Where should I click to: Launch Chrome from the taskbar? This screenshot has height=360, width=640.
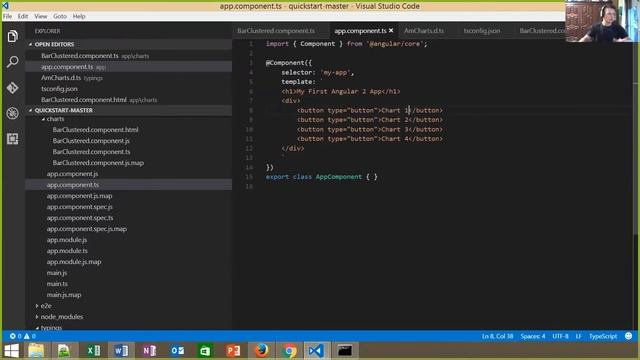pyautogui.click(x=289, y=351)
